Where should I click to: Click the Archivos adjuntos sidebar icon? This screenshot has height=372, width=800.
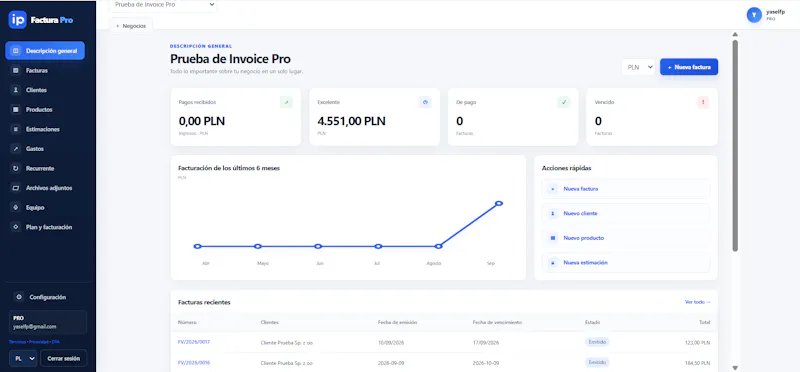tap(16, 188)
